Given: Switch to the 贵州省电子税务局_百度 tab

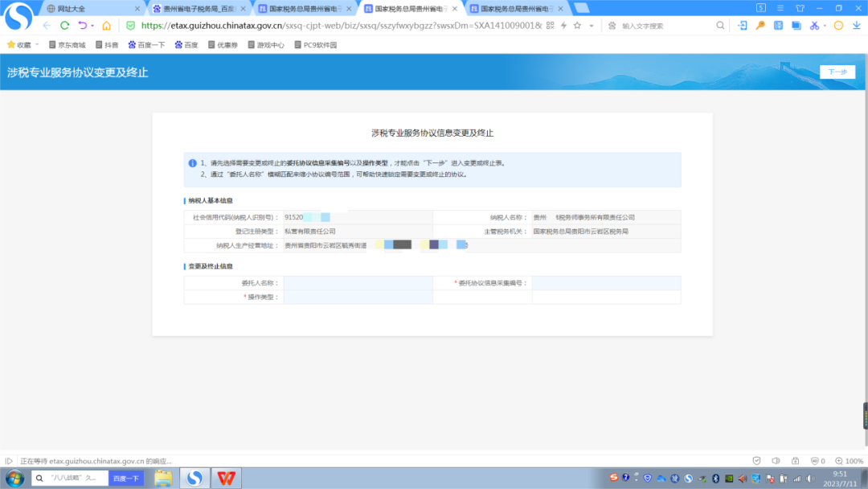Looking at the screenshot, I should tap(199, 9).
